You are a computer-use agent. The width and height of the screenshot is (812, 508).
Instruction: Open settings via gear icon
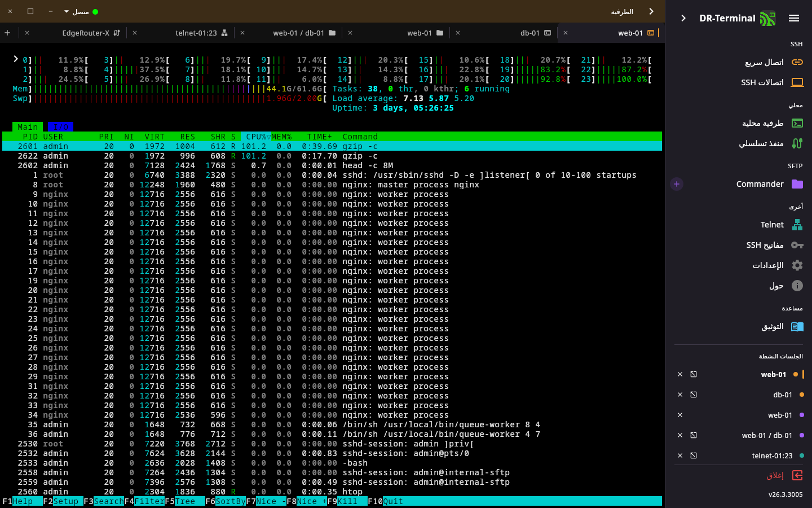point(797,265)
